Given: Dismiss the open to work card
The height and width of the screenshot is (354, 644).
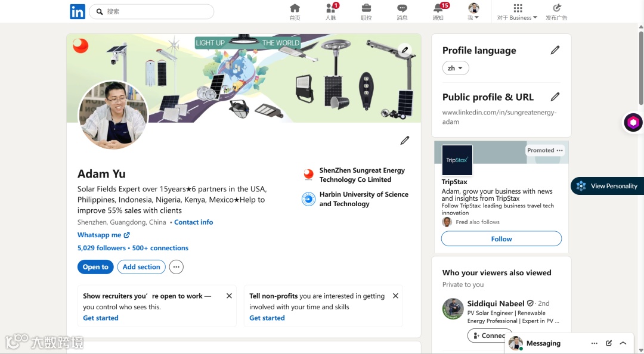Looking at the screenshot, I should tap(229, 296).
